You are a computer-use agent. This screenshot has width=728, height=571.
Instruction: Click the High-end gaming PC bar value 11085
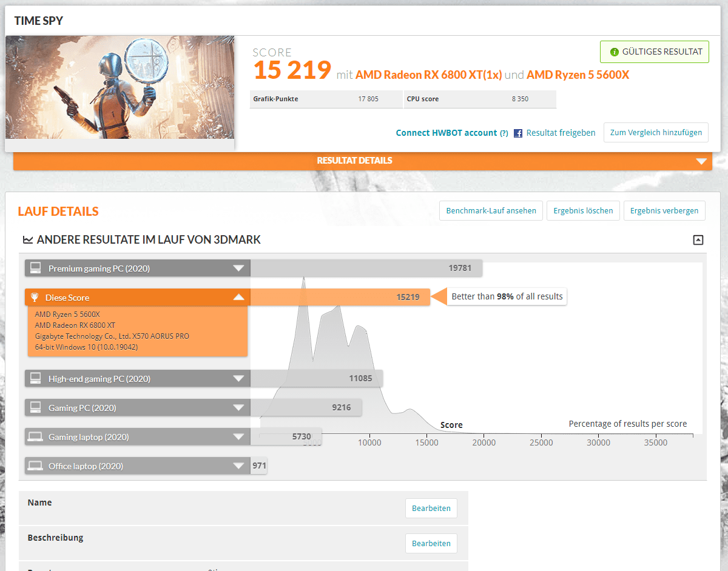[361, 378]
